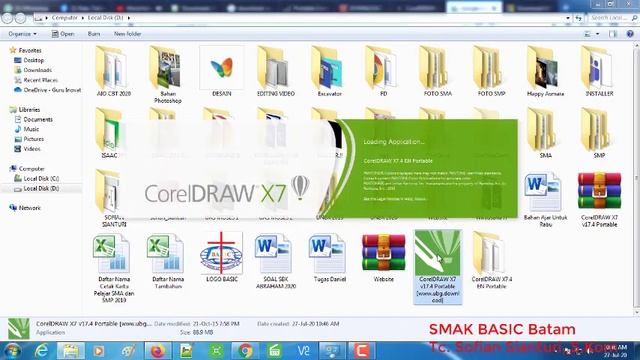Select Bahan Ajar Untuk Rabu Word document
This screenshot has height=360, width=640.
coord(545,200)
